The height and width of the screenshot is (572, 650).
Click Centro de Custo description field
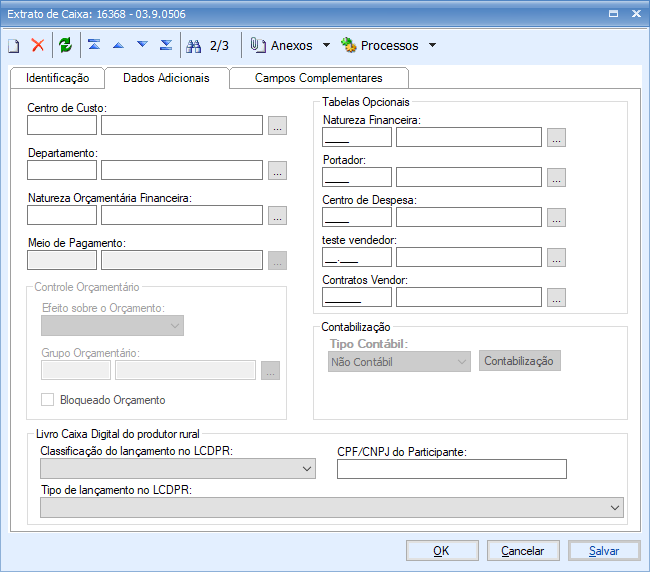click(182, 125)
